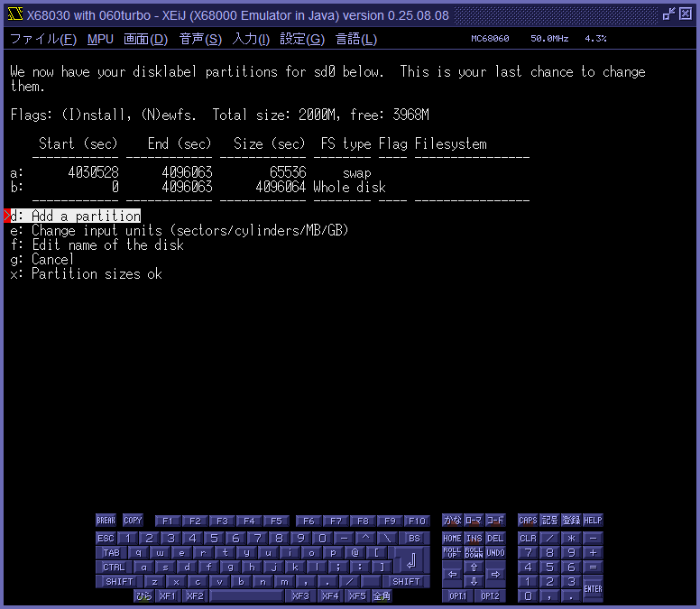This screenshot has width=700, height=609.
Task: Click the right arrow cursor key
Action: tap(495, 574)
